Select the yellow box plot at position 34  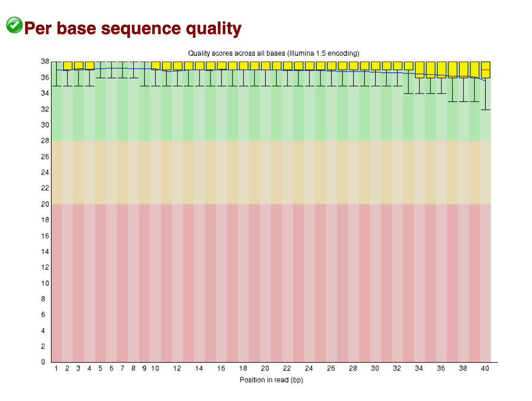[x=419, y=69]
